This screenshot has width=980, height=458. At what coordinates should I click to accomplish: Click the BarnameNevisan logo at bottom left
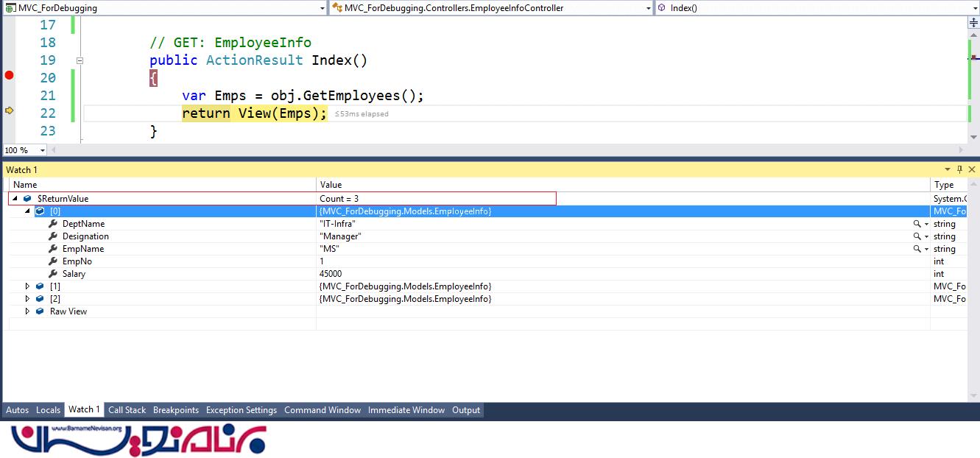click(x=138, y=439)
